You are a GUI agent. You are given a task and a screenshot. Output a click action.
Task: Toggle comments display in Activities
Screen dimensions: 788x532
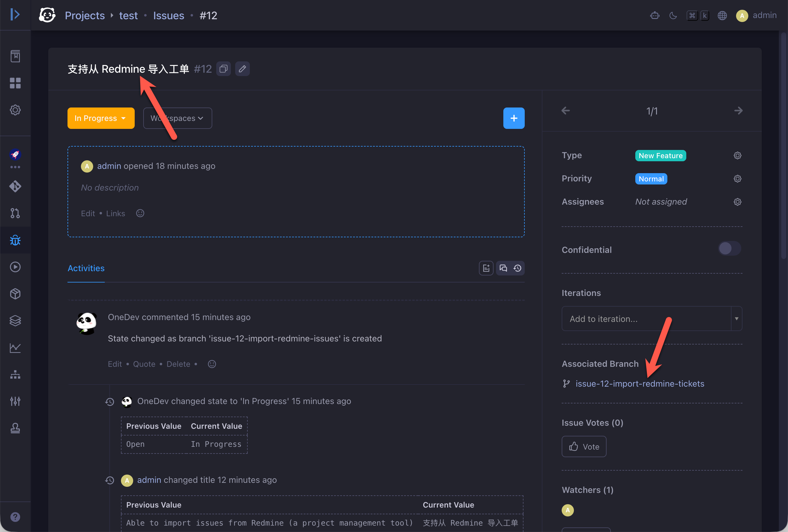pos(503,268)
